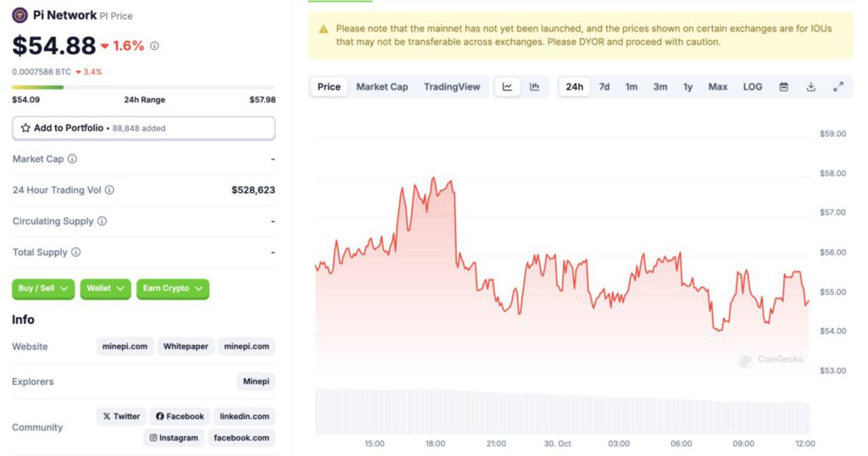Click info icon next to Circulating Supply

tap(103, 221)
